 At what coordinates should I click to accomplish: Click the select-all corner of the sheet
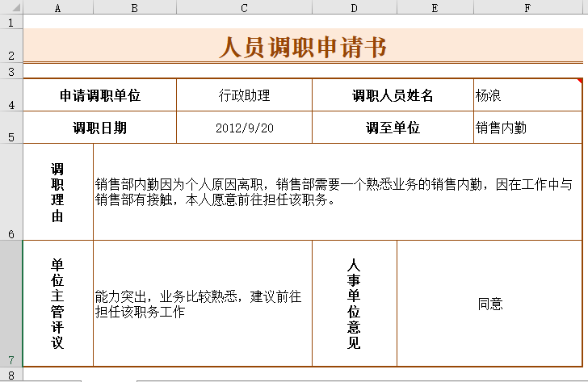11,7
